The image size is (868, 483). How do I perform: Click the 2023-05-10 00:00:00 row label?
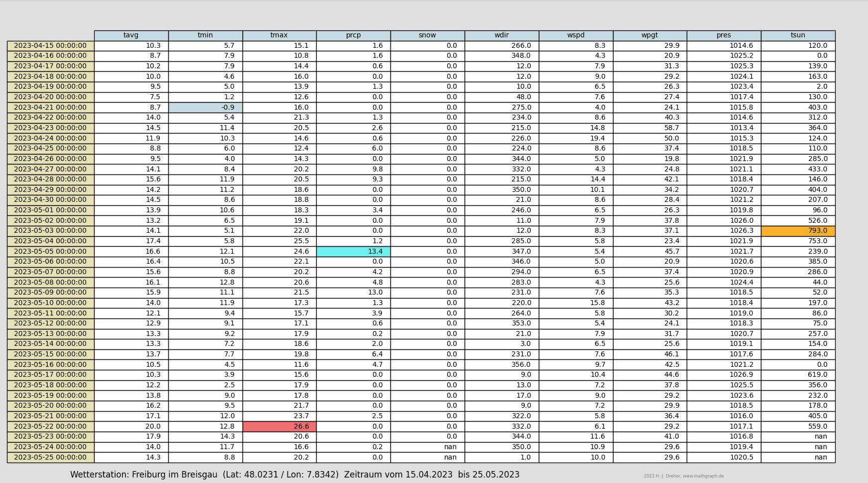(x=50, y=303)
